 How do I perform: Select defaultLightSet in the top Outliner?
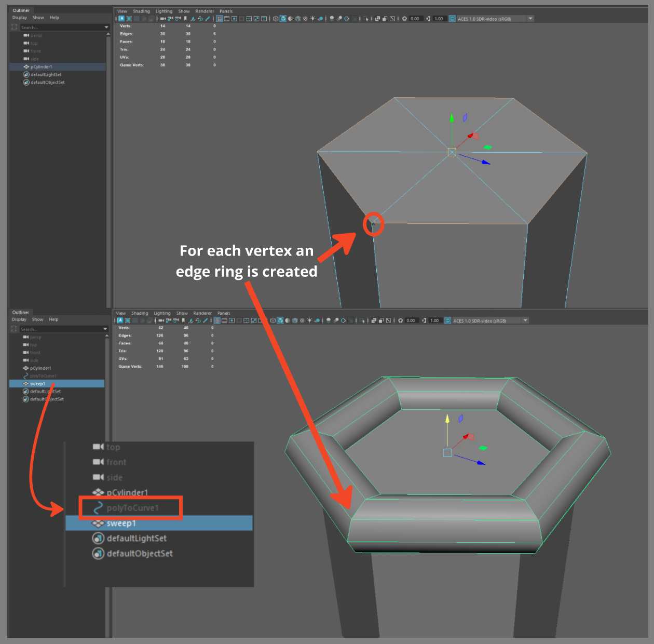pos(46,75)
